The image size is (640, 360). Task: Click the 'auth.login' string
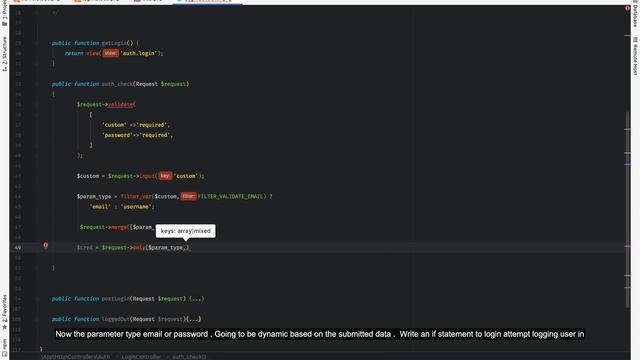[x=139, y=53]
